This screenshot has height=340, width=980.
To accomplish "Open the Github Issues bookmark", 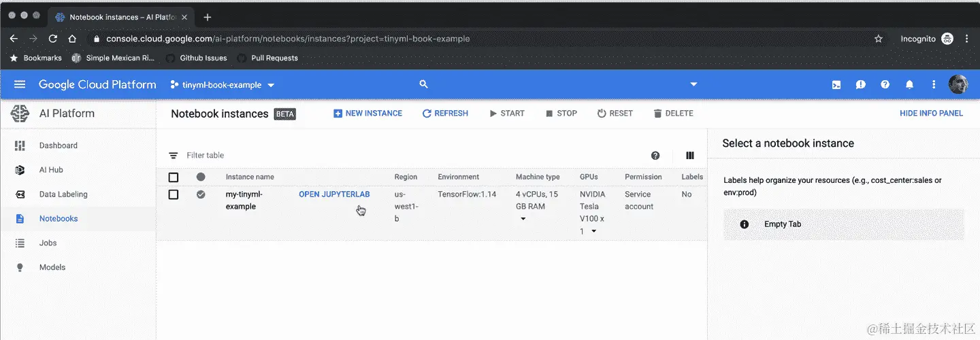I will click(x=196, y=58).
